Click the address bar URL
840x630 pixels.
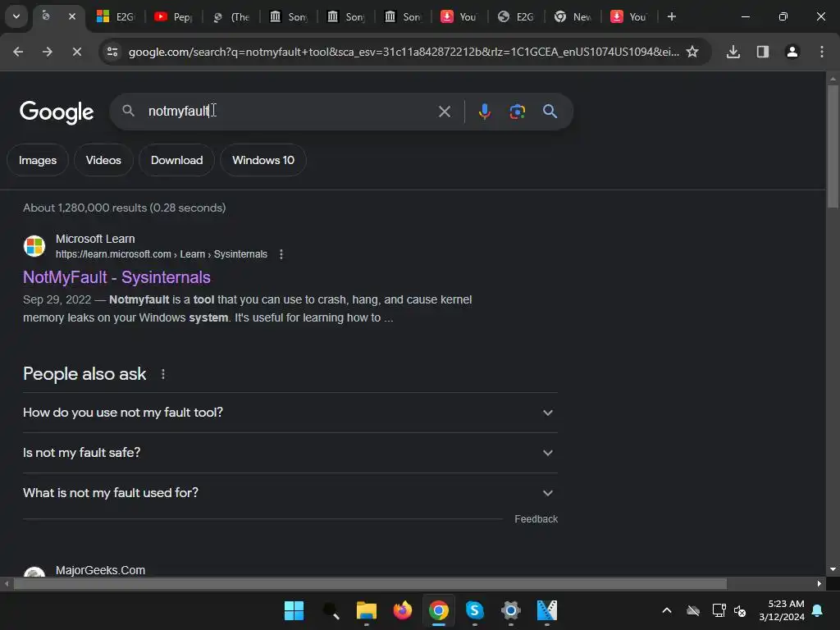coord(404,52)
